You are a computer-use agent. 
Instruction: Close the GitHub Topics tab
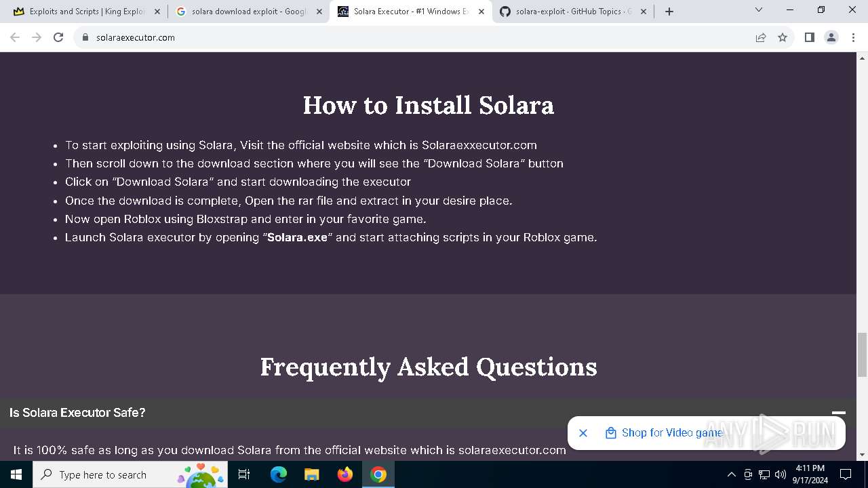point(644,12)
